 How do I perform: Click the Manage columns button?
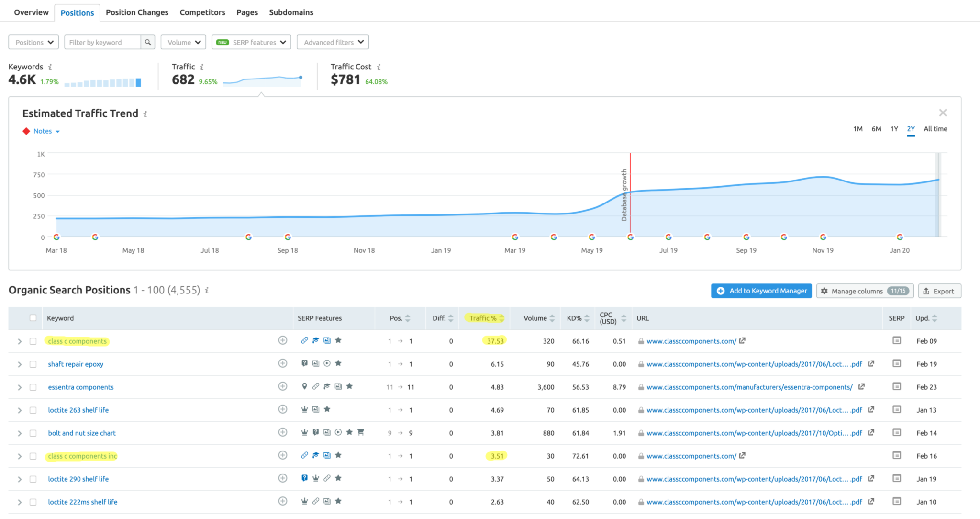point(865,291)
